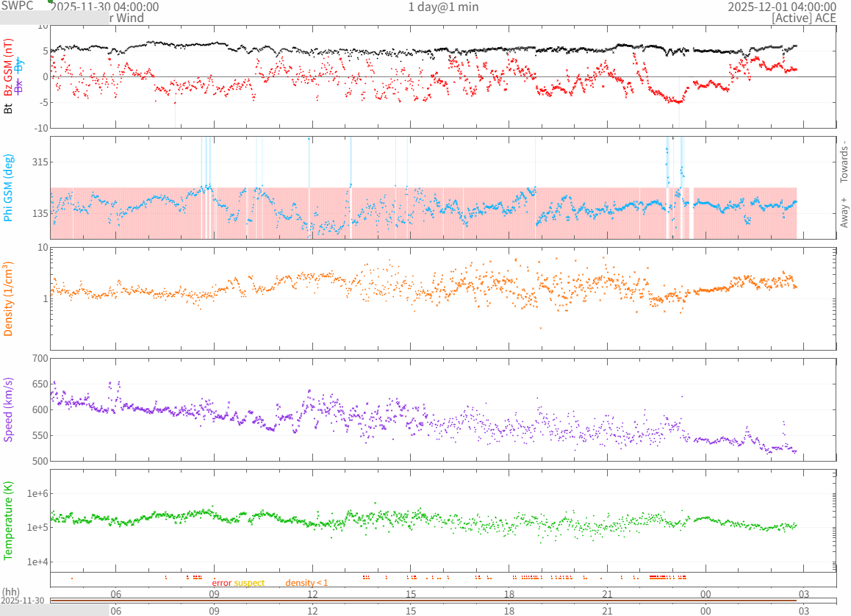
Task: Click the red 'error' legend entry
Action: tap(221, 583)
